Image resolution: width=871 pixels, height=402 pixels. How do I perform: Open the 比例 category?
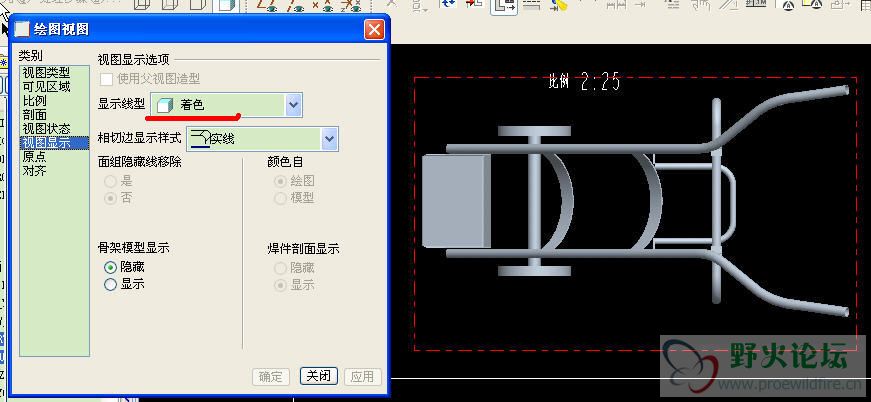point(34,100)
